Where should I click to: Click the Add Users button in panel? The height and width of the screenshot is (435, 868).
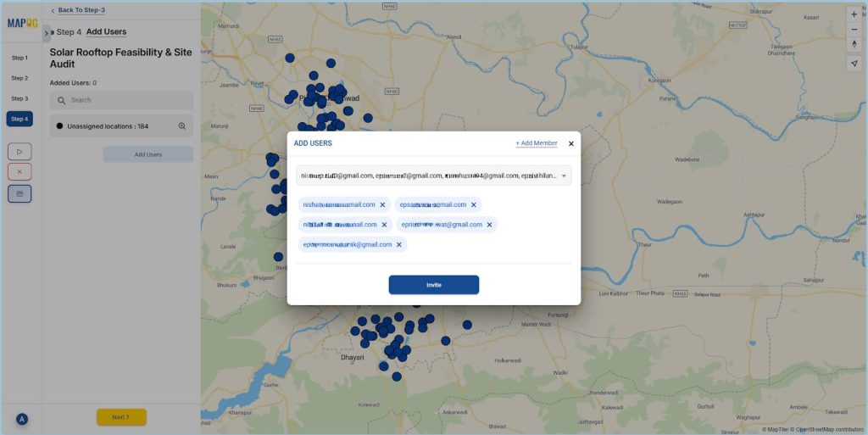tap(148, 154)
